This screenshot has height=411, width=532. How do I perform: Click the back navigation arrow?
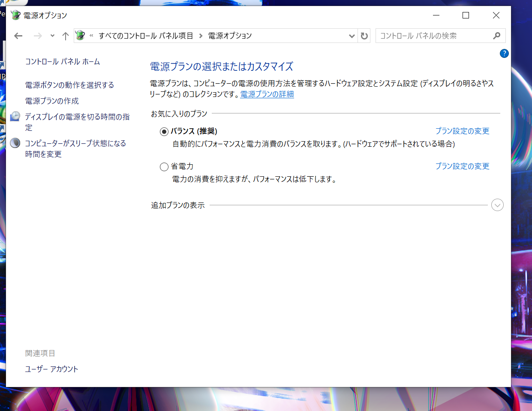point(18,36)
